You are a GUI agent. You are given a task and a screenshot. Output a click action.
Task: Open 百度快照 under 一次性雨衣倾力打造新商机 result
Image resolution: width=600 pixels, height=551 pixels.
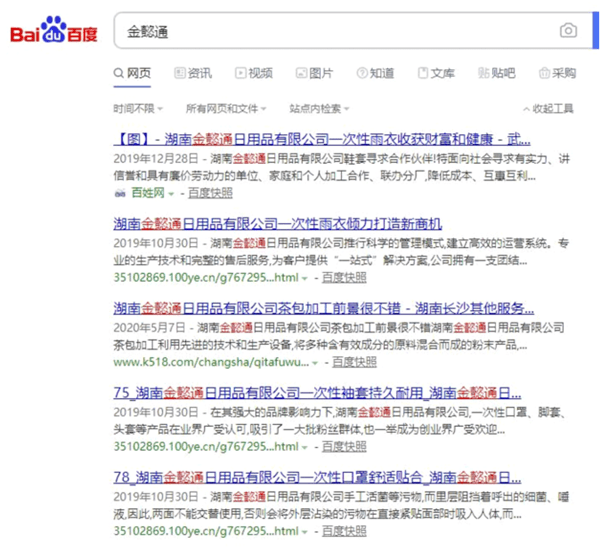pos(344,278)
